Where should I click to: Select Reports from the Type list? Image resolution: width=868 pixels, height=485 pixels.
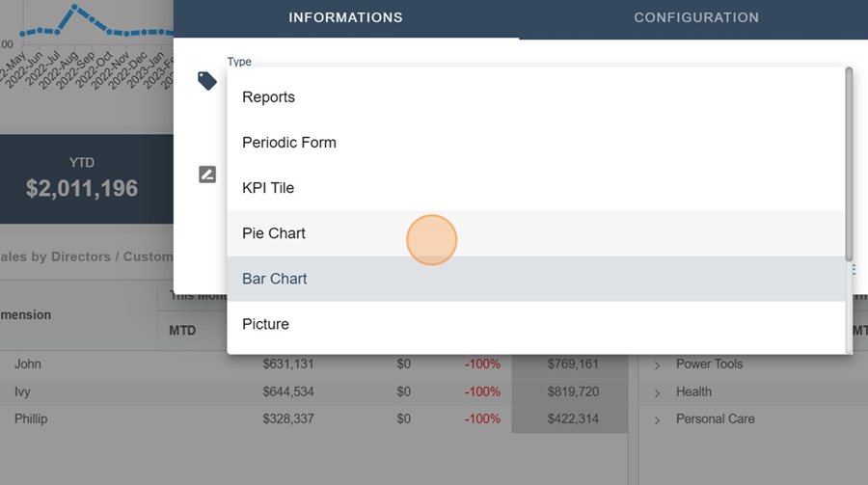coord(269,97)
